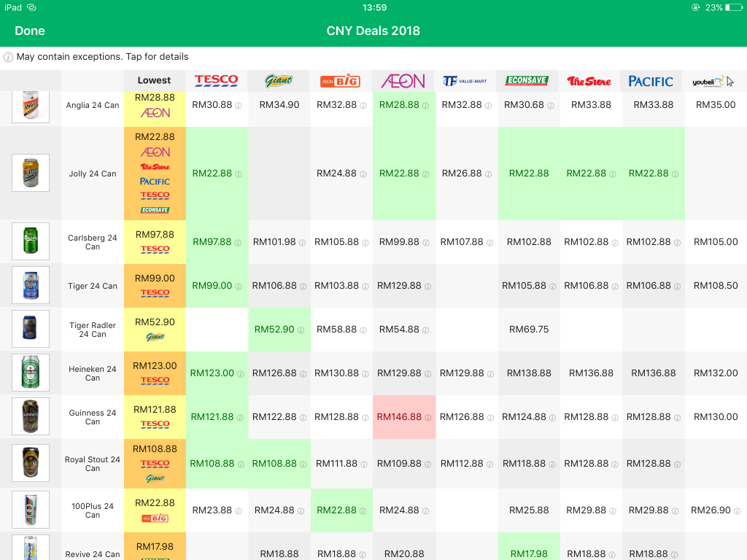The height and width of the screenshot is (560, 747).
Task: Open the Heineken 24 Can product image
Action: click(31, 373)
